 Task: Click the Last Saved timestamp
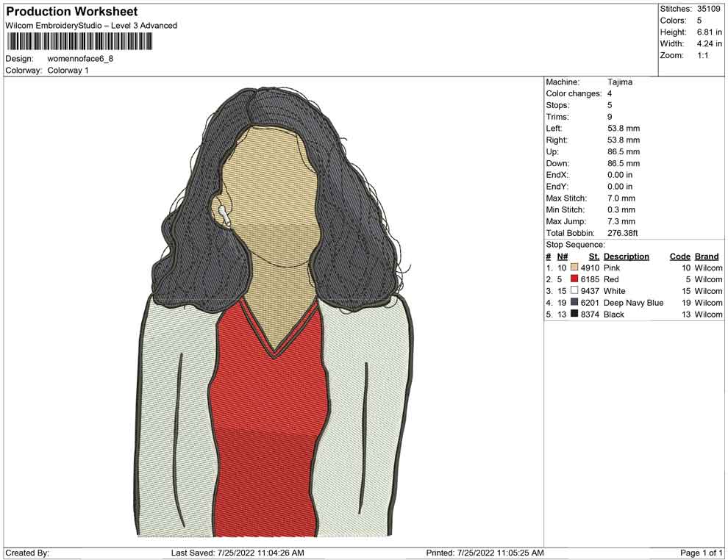click(238, 553)
